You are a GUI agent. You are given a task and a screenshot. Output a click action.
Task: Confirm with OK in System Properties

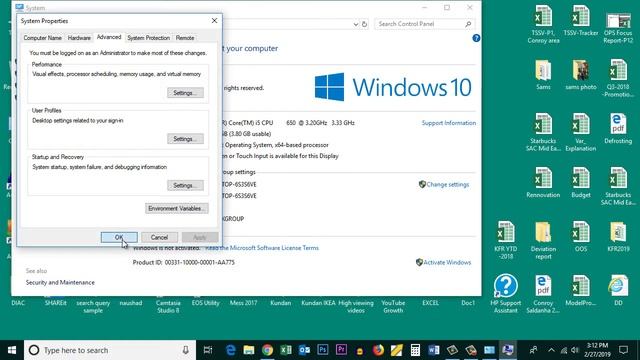[119, 237]
